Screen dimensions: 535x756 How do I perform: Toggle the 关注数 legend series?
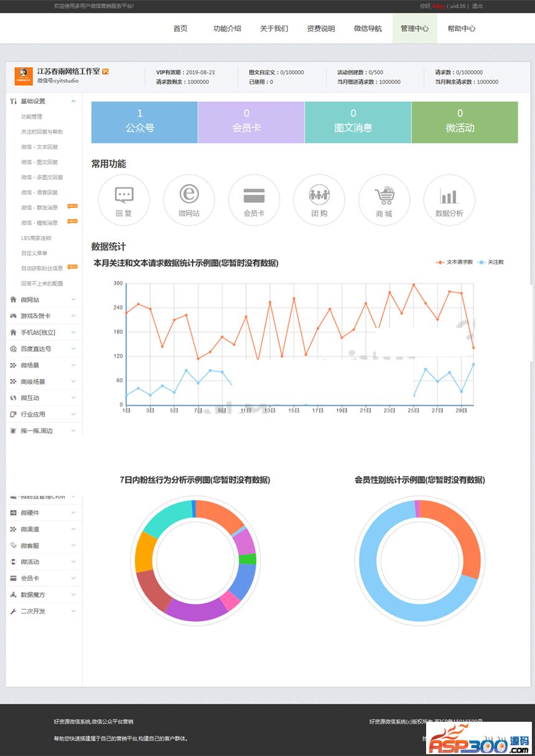491,262
